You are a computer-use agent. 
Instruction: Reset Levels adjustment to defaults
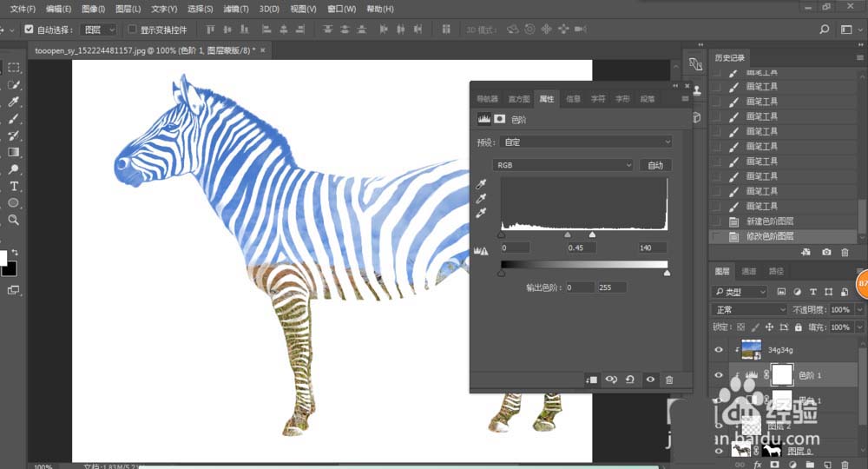(x=630, y=380)
